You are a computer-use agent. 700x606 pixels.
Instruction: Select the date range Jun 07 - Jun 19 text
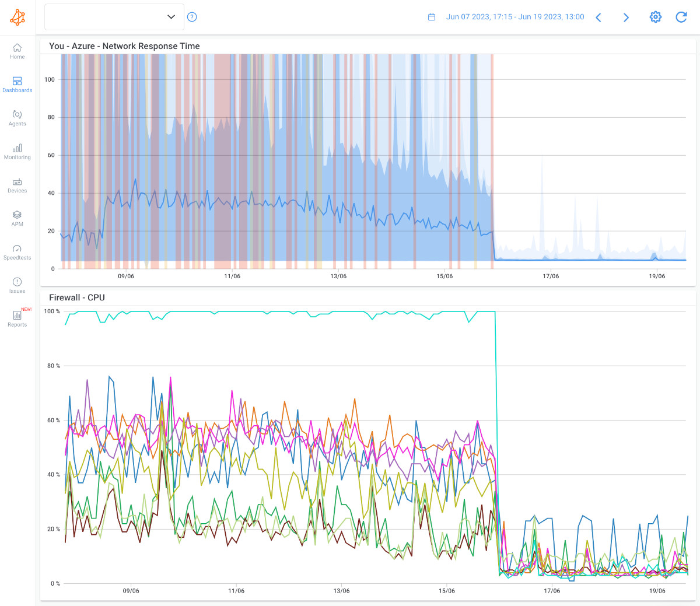515,16
